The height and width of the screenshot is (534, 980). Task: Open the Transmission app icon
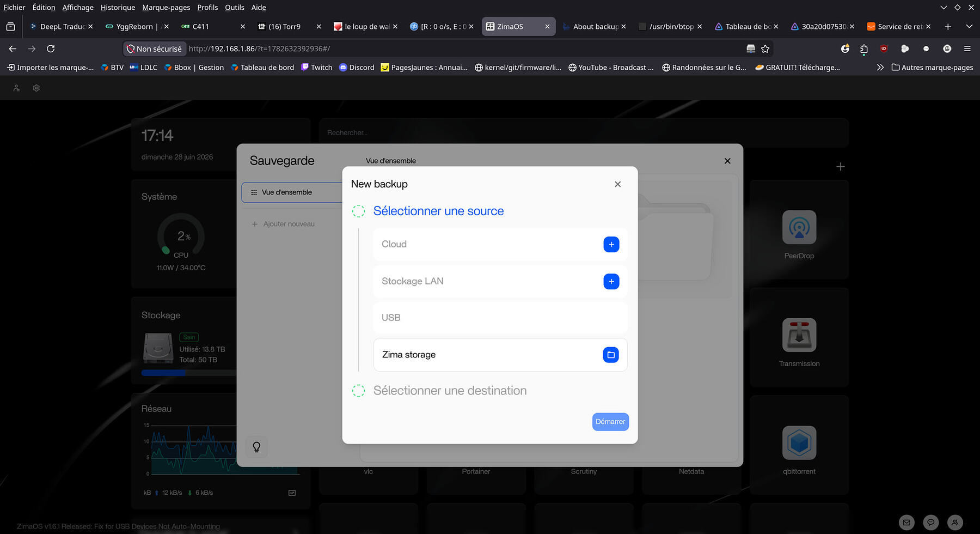point(799,335)
